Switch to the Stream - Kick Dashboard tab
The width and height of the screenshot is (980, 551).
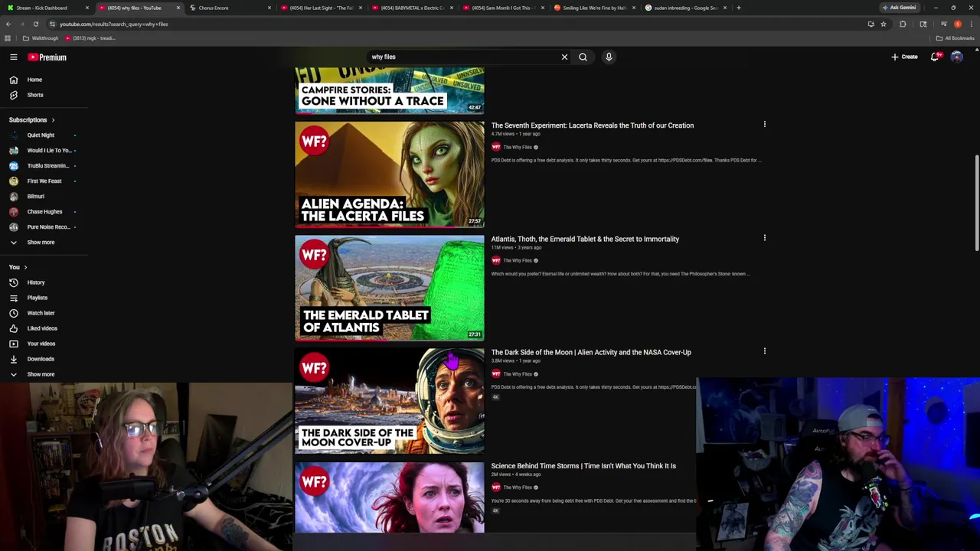coord(46,8)
